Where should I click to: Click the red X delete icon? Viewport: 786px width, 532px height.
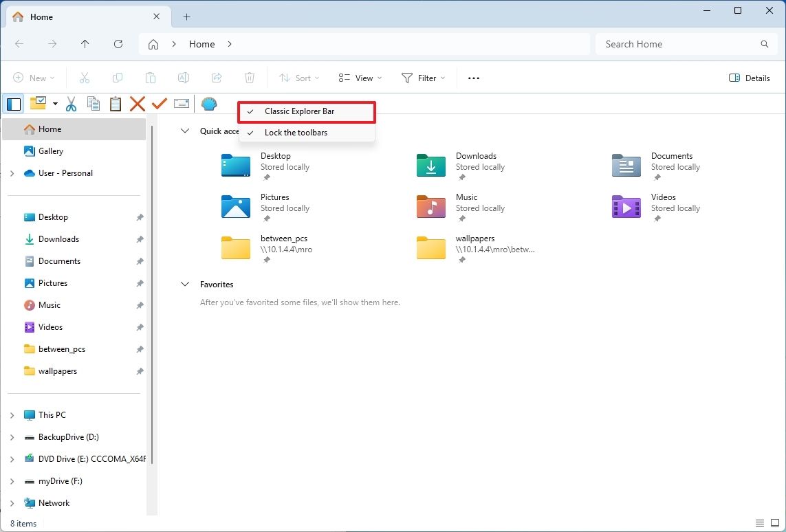(137, 103)
